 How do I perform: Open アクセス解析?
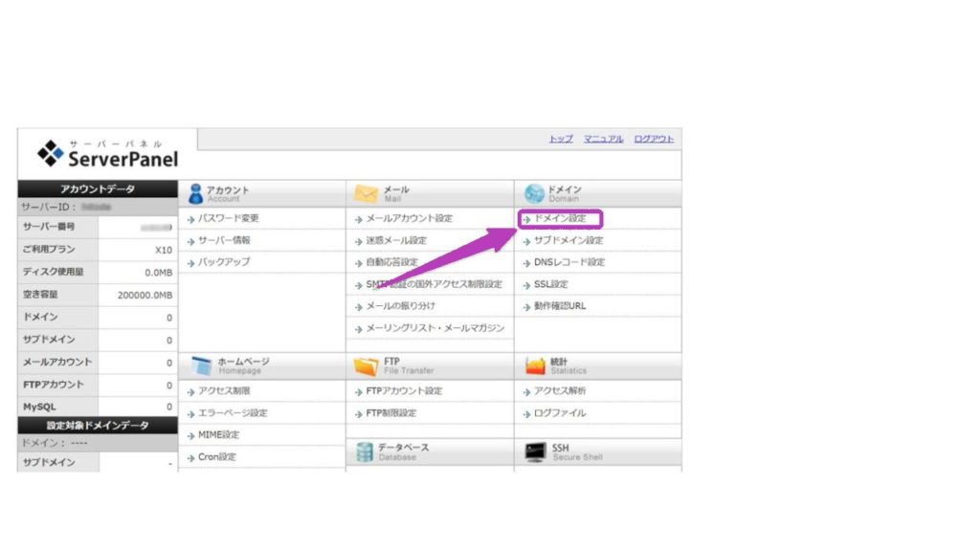560,391
